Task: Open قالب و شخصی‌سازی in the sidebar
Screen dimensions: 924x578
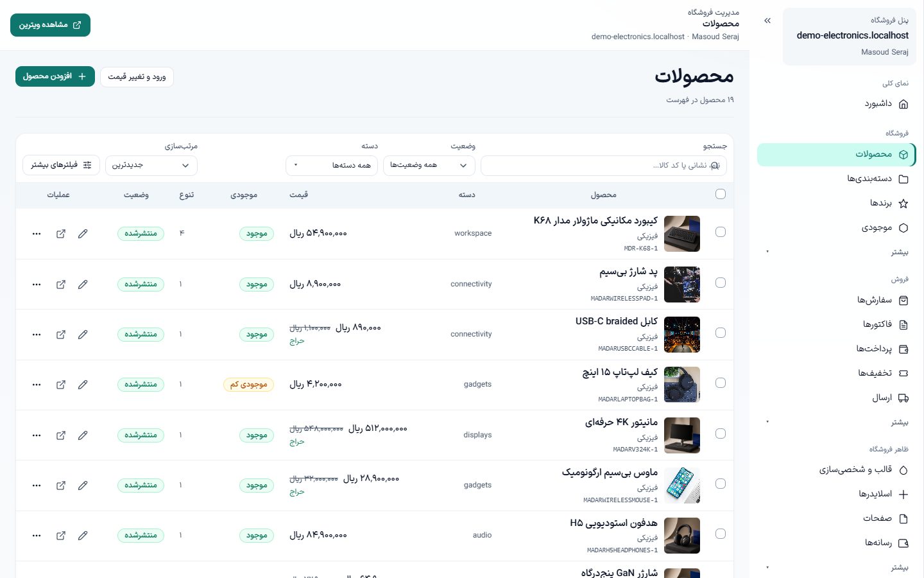Action: tap(837, 469)
